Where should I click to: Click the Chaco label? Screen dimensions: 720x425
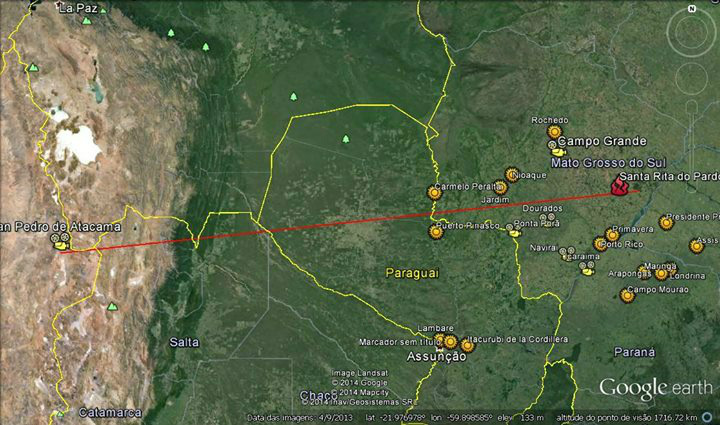pos(319,396)
